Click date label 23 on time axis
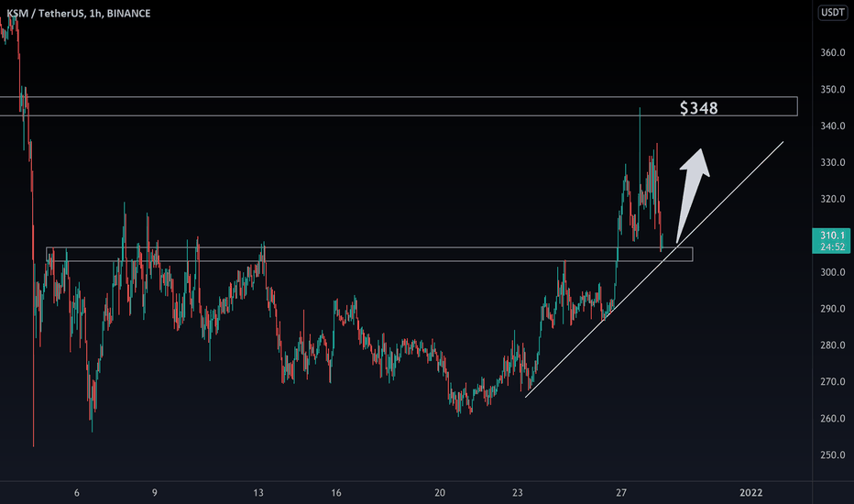This screenshot has height=504, width=854. (x=518, y=493)
